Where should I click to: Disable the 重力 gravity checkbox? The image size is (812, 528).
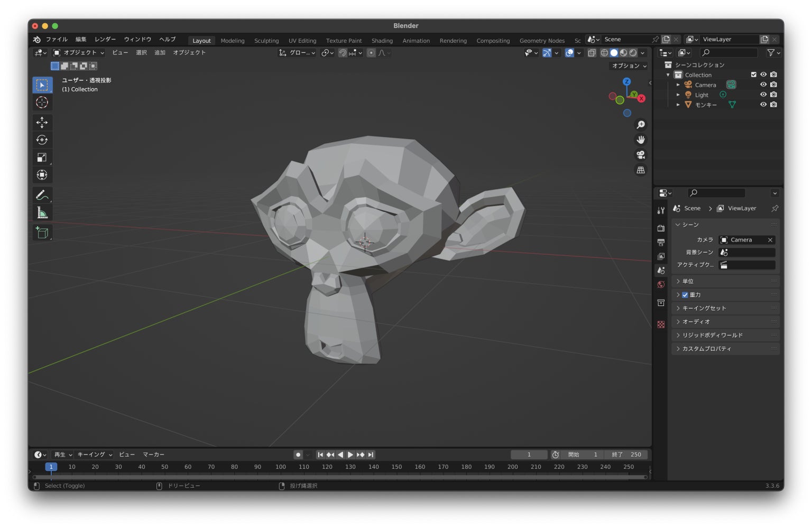pos(685,295)
